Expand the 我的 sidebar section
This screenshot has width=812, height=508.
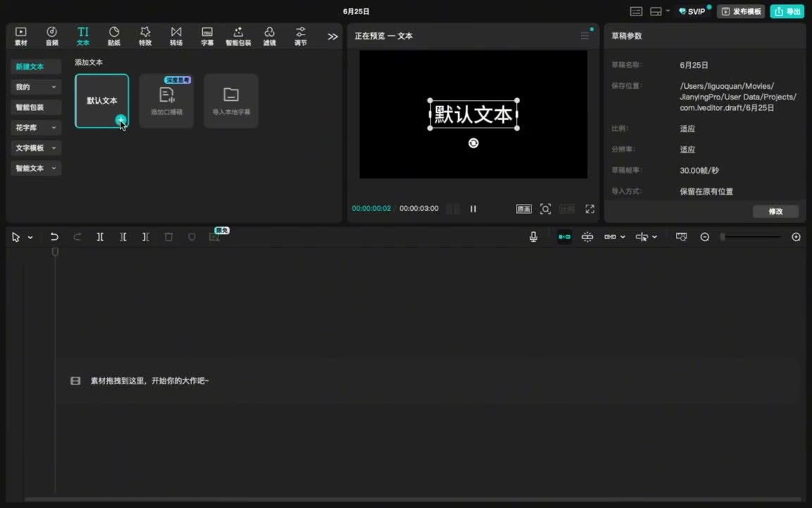click(x=36, y=87)
